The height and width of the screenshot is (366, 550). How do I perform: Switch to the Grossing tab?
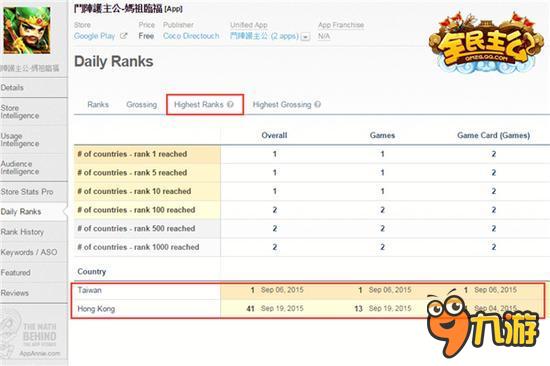point(141,105)
